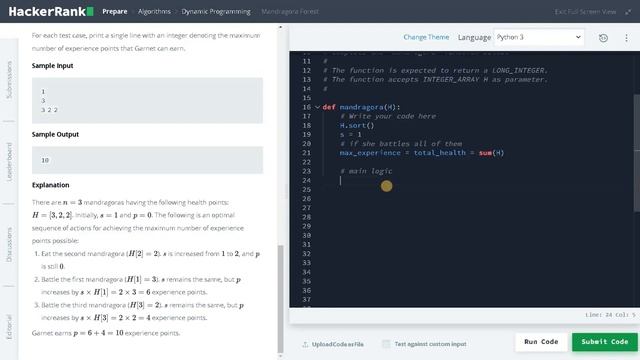The width and height of the screenshot is (640, 360).
Task: Open the Dynamic Programming breadcrumb
Action: pos(216,11)
